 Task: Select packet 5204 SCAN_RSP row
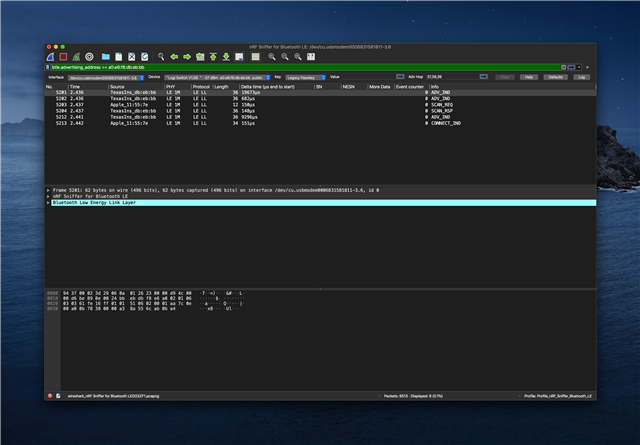(x=320, y=111)
